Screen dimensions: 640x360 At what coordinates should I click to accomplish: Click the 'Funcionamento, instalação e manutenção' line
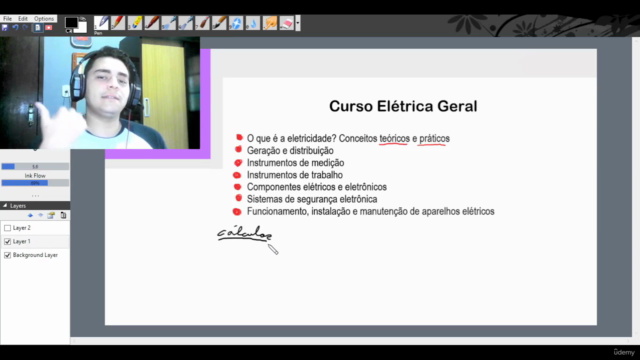click(x=371, y=211)
